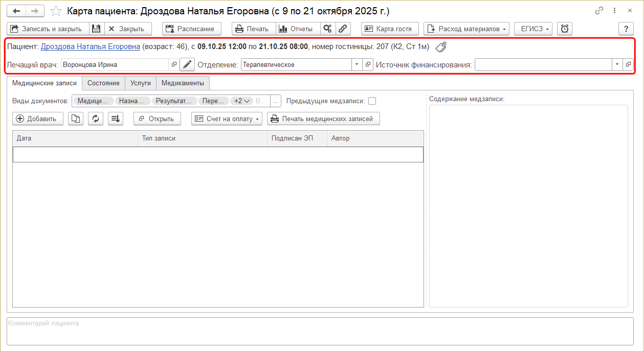Click the Автор column header
The height and width of the screenshot is (352, 644).
[x=375, y=138]
